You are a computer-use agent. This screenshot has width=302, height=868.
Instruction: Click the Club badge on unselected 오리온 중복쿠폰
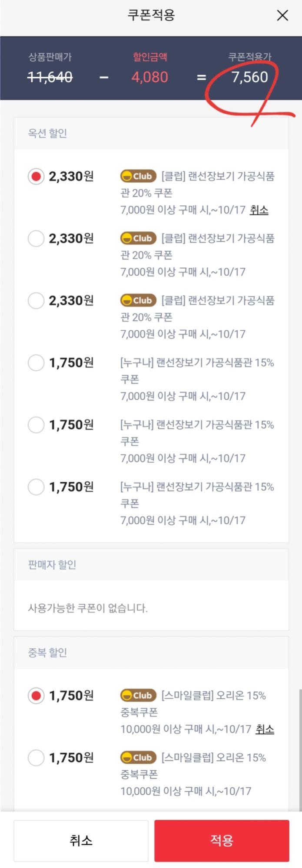138,757
